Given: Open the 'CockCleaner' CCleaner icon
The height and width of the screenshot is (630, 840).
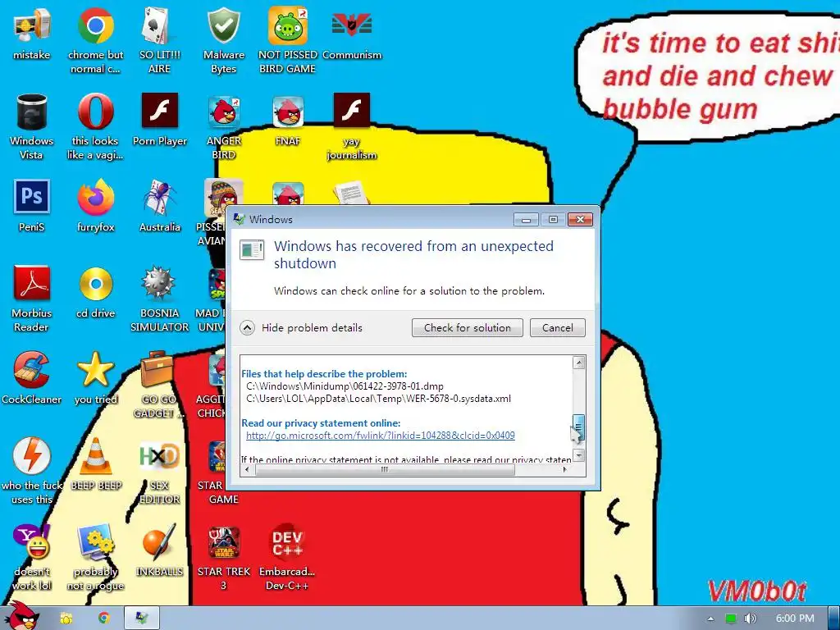Looking at the screenshot, I should pyautogui.click(x=32, y=378).
